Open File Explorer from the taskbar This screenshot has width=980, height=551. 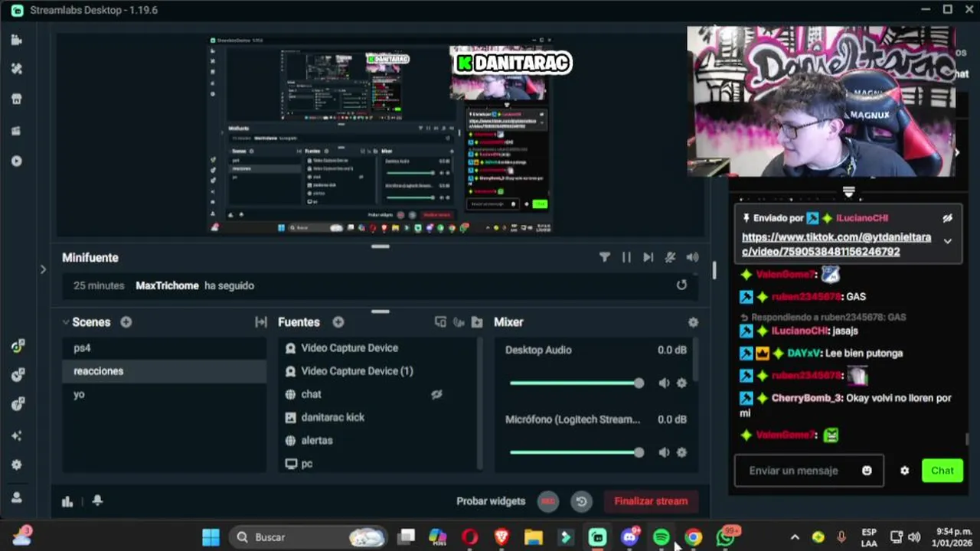click(534, 537)
